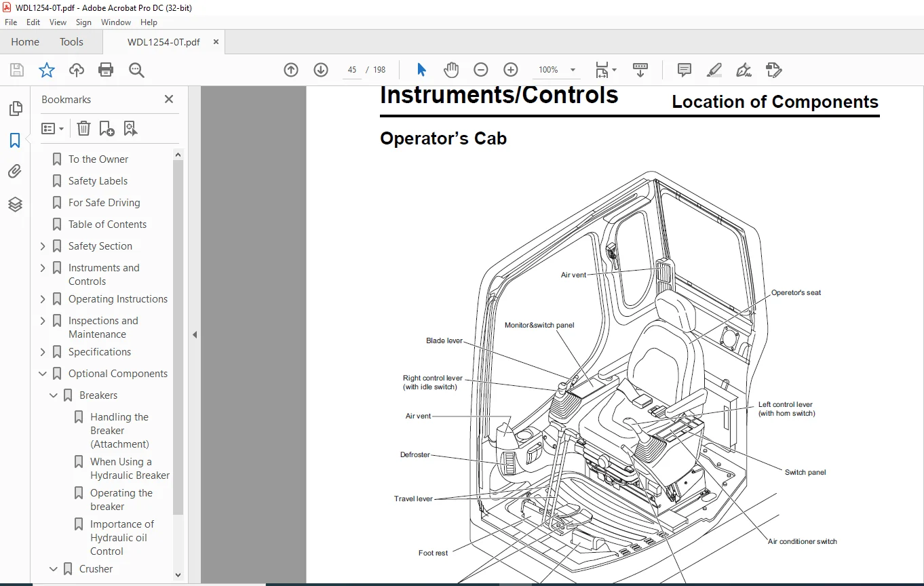The image size is (924, 586).
Task: Activate the hand pan tool
Action: pos(451,70)
